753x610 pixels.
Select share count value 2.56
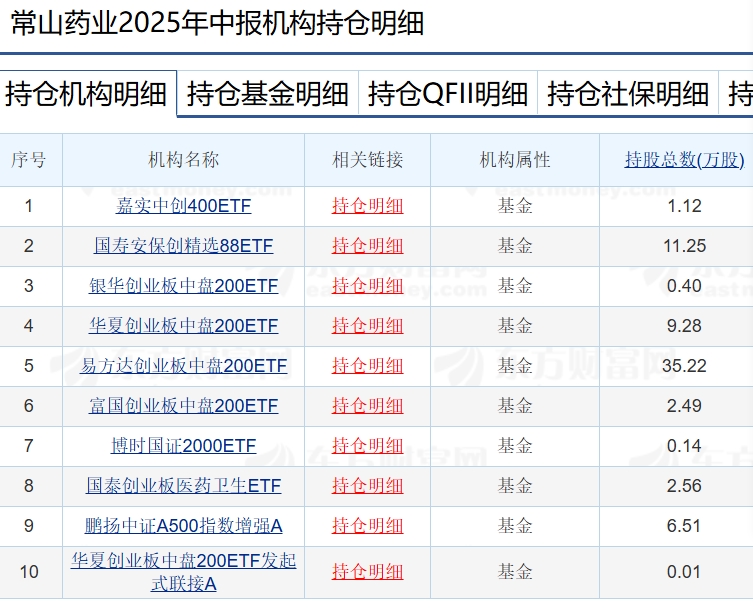point(684,485)
